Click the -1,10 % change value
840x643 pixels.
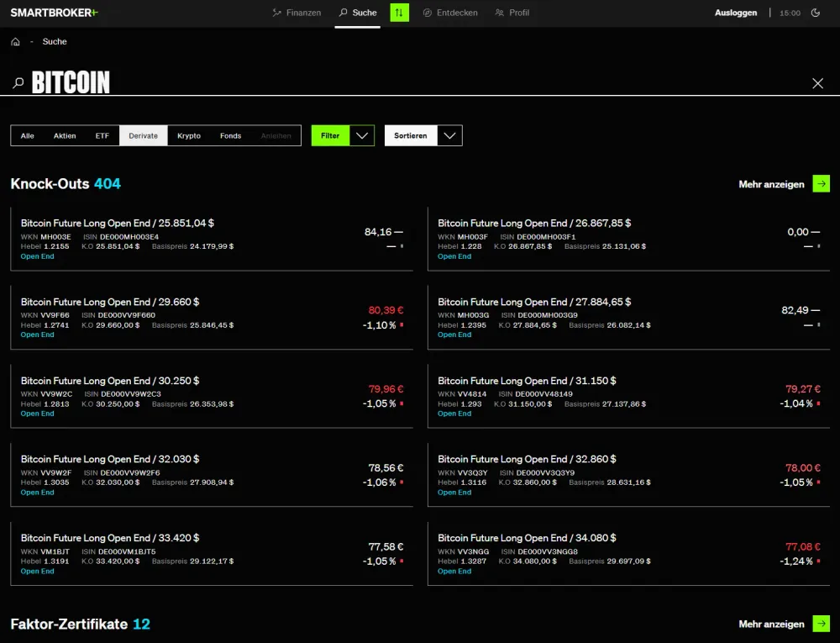tap(380, 325)
